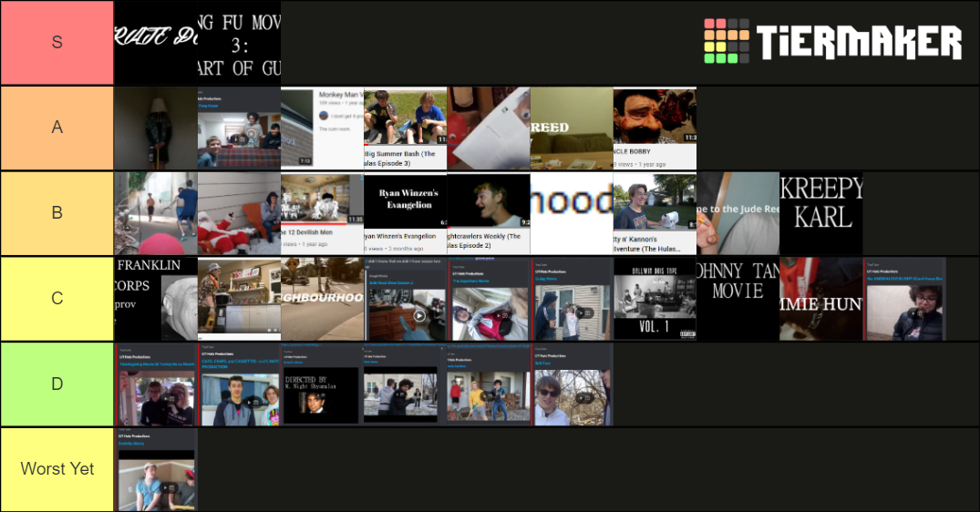Click the yellow C tier label
The height and width of the screenshot is (512, 980).
click(x=57, y=299)
